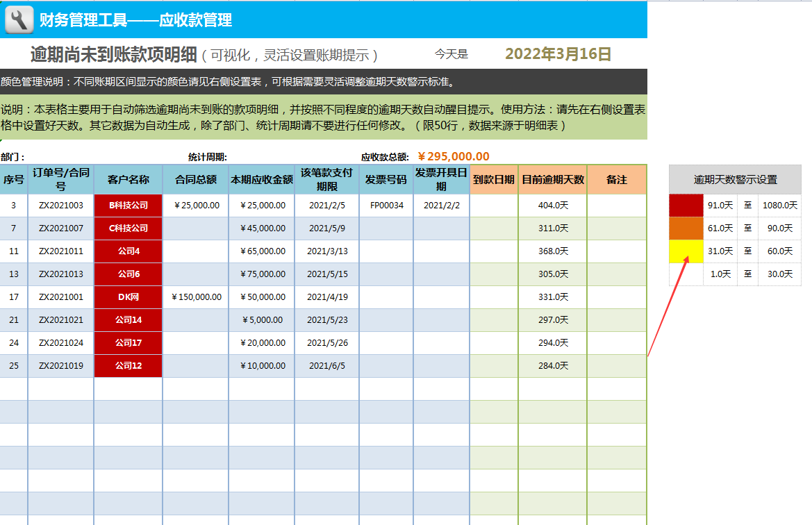
Task: Select the date 2022年3月16日
Action: pos(558,54)
